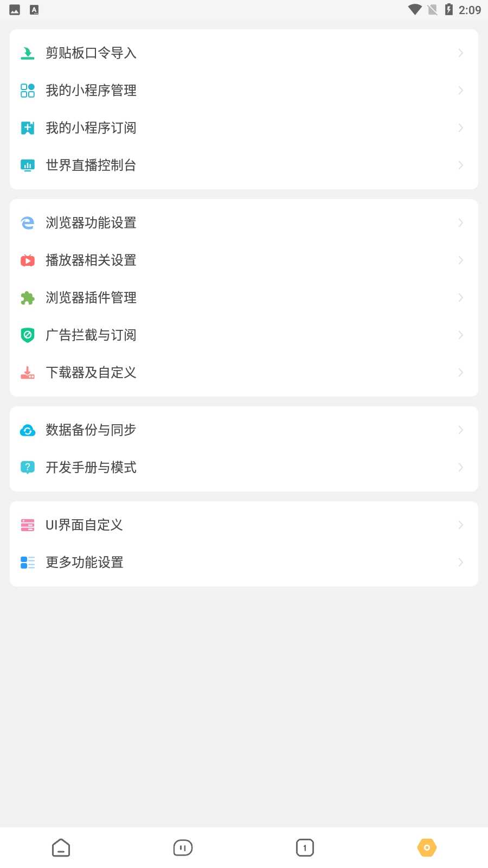The image size is (488, 868).
Task: Open 数据备份与同步 settings
Action: click(x=91, y=430)
